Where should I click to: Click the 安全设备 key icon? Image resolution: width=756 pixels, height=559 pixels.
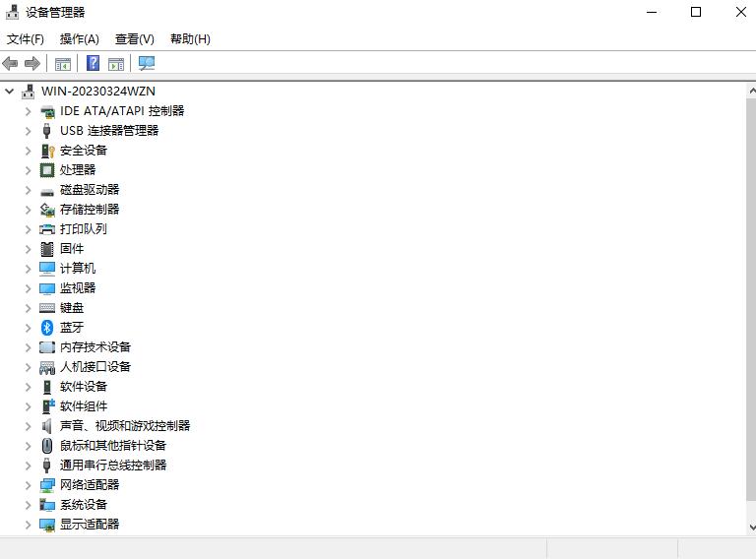[47, 151]
